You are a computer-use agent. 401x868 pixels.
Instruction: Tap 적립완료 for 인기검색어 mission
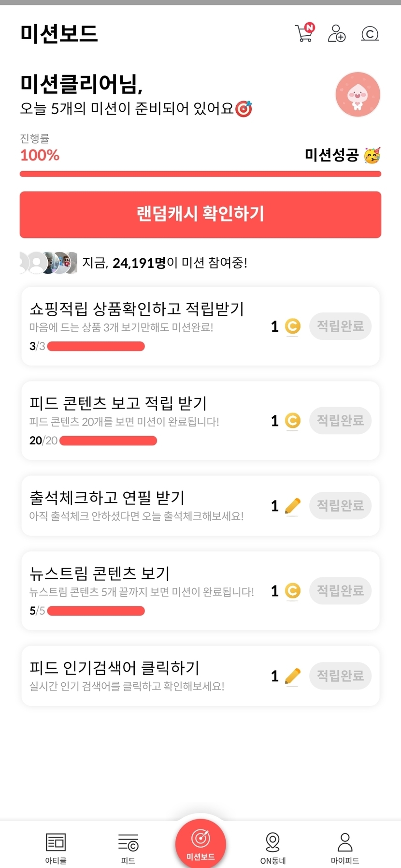coord(340,676)
